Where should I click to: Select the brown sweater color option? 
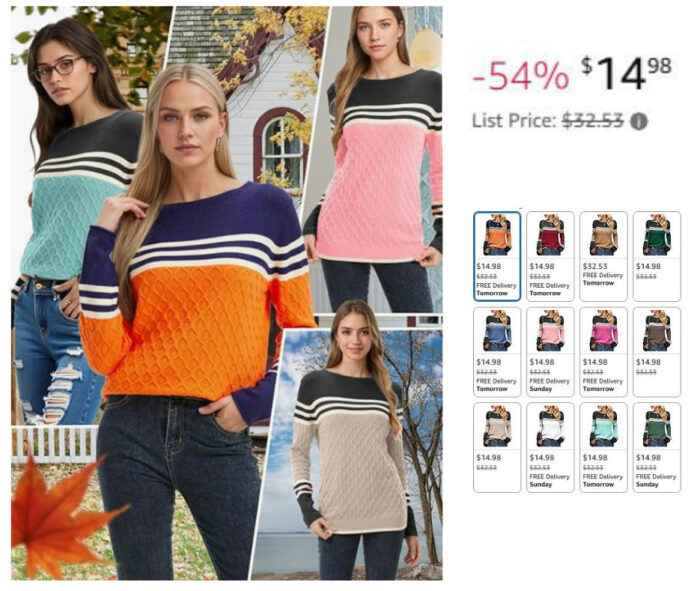[657, 352]
